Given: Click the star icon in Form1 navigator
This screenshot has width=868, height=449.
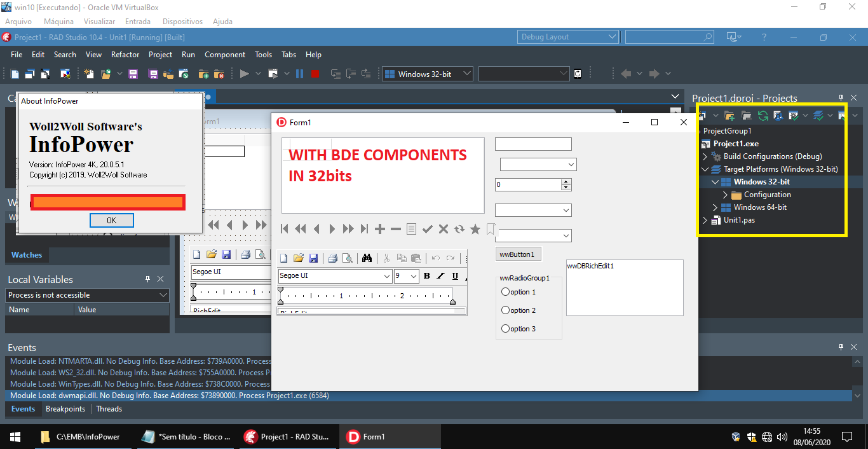Looking at the screenshot, I should [x=475, y=229].
